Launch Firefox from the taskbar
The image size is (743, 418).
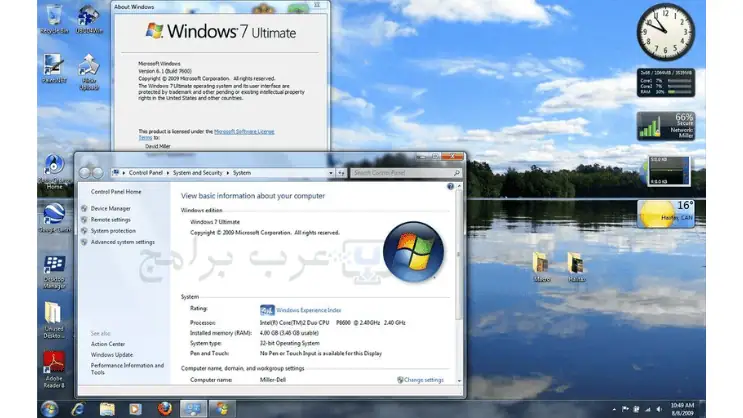(x=164, y=409)
